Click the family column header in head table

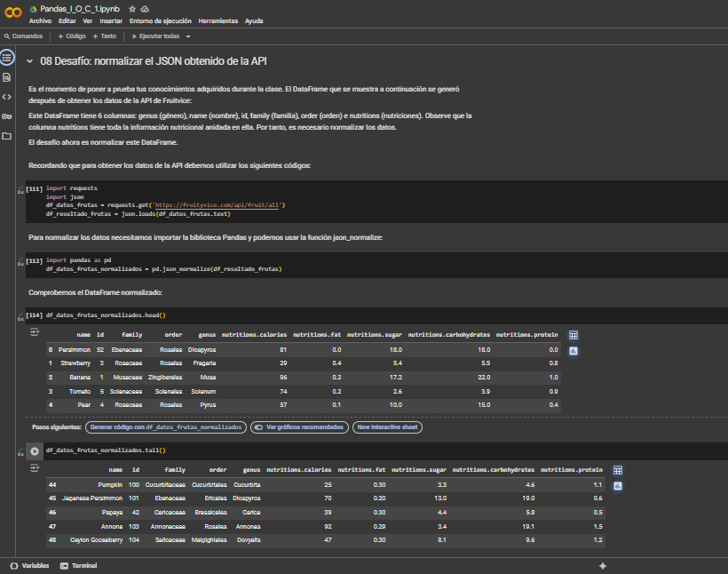(x=132, y=335)
